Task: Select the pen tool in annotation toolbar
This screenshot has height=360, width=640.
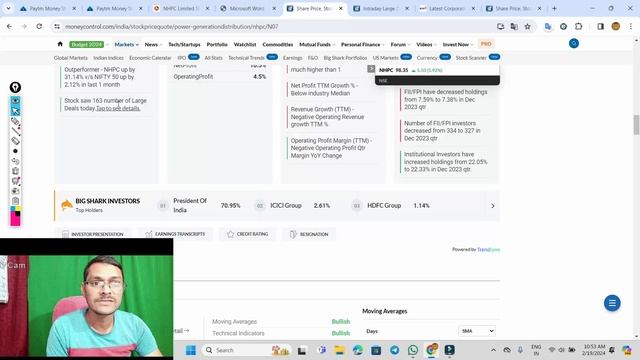Action: coord(16,121)
